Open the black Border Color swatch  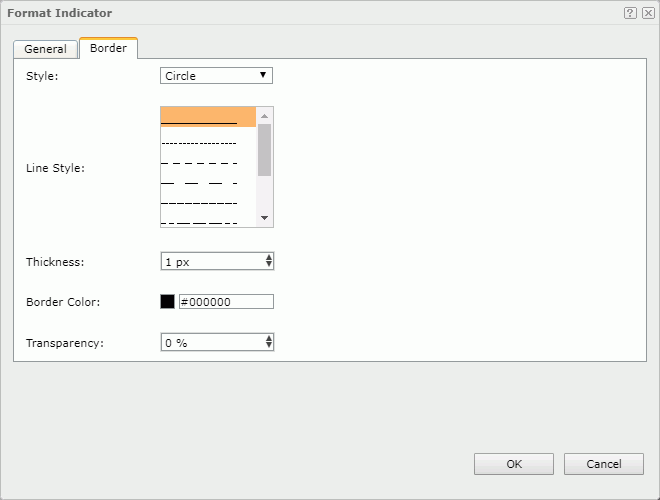pyautogui.click(x=168, y=302)
